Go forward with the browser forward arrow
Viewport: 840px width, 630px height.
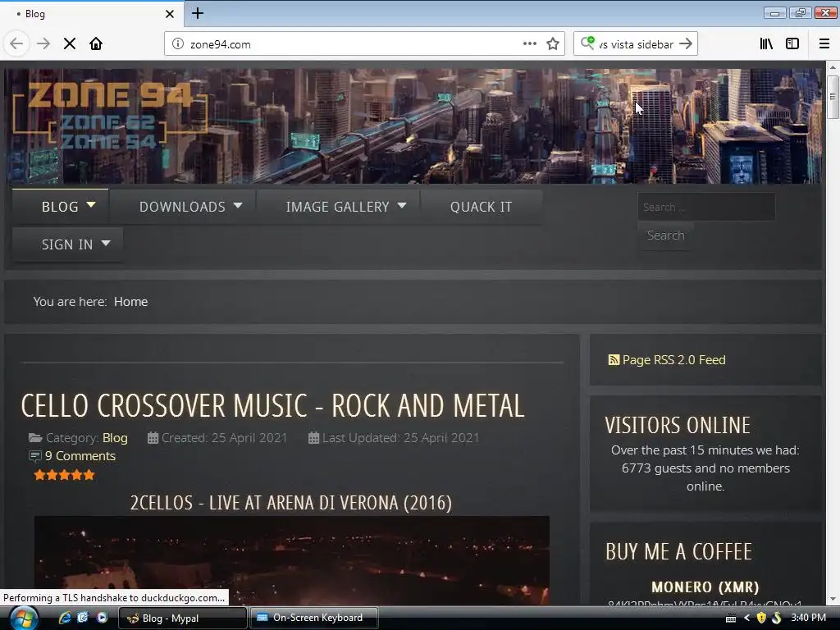coord(43,44)
